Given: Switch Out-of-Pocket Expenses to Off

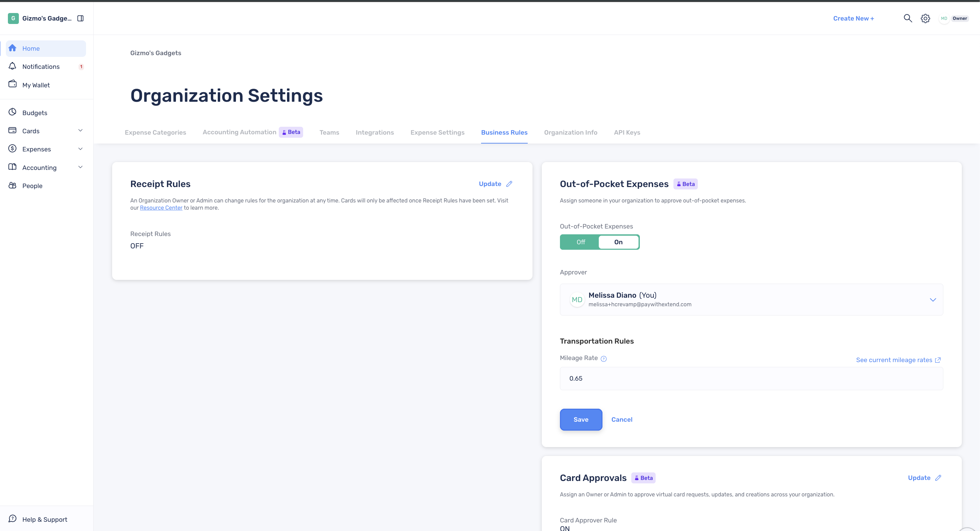Looking at the screenshot, I should coord(581,242).
